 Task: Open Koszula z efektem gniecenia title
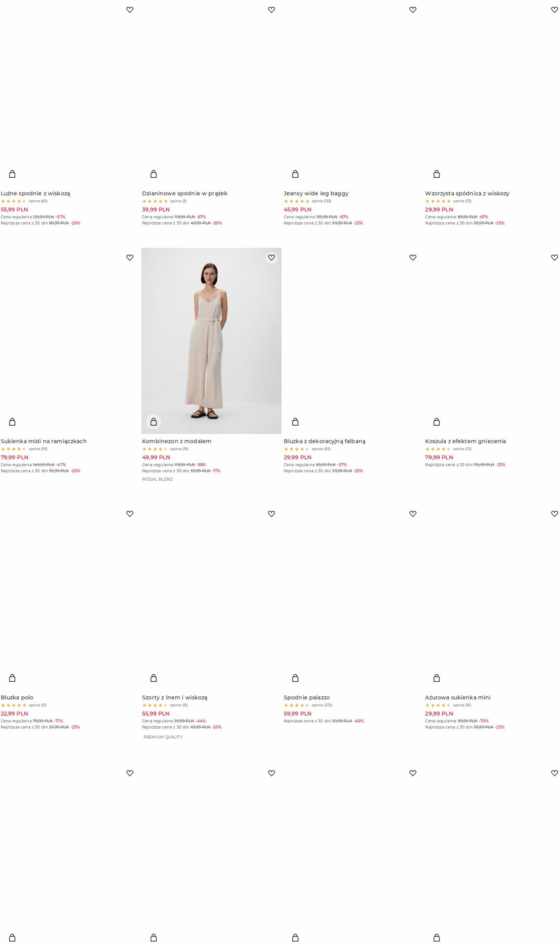pos(465,441)
